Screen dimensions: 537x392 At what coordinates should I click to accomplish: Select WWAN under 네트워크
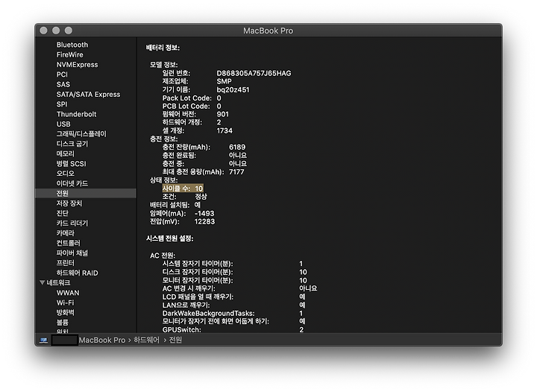(x=68, y=293)
